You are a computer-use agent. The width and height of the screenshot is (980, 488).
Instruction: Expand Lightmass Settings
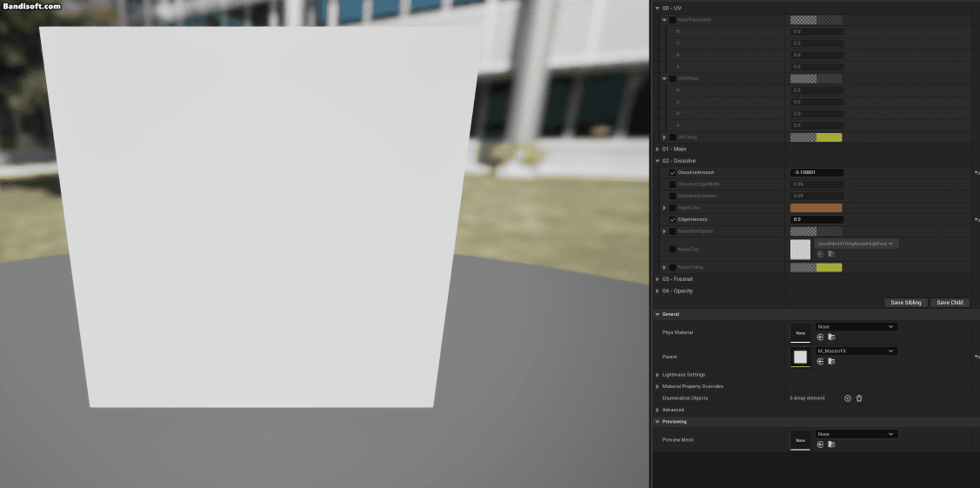657,375
